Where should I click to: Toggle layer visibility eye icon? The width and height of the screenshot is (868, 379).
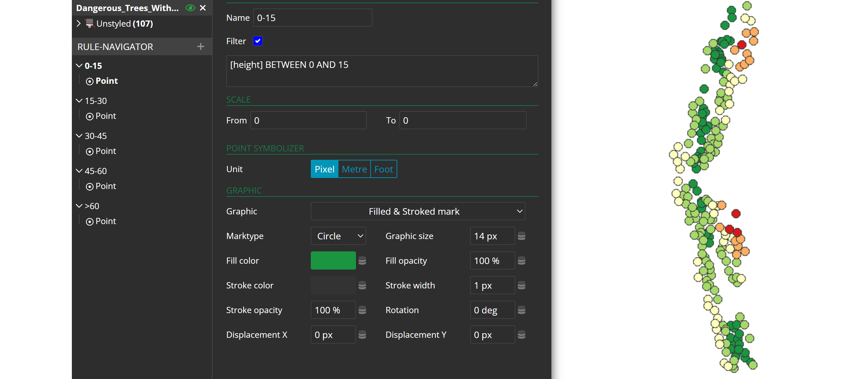pyautogui.click(x=191, y=8)
